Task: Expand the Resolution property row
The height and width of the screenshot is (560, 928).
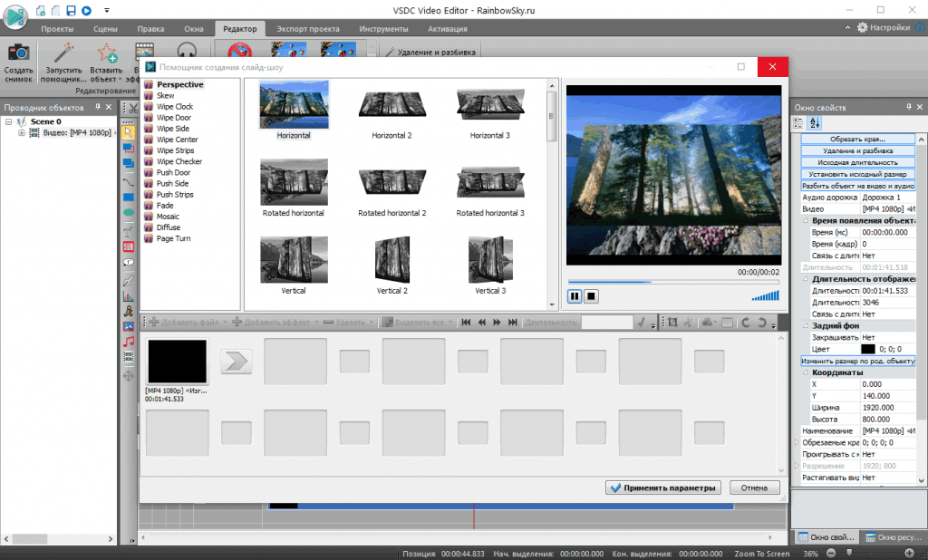Action: click(x=797, y=466)
